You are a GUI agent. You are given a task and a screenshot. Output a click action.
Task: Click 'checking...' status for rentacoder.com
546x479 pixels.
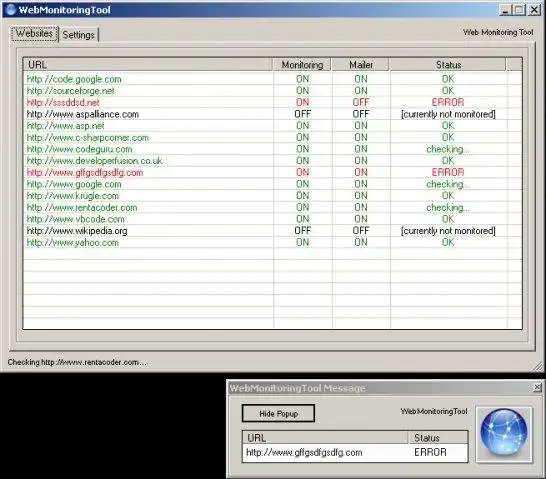[448, 207]
